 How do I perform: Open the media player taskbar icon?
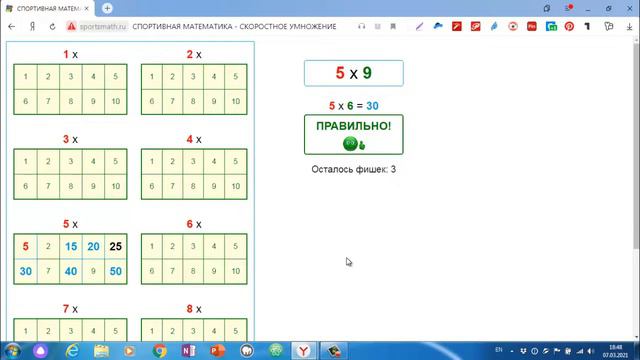coord(129,351)
